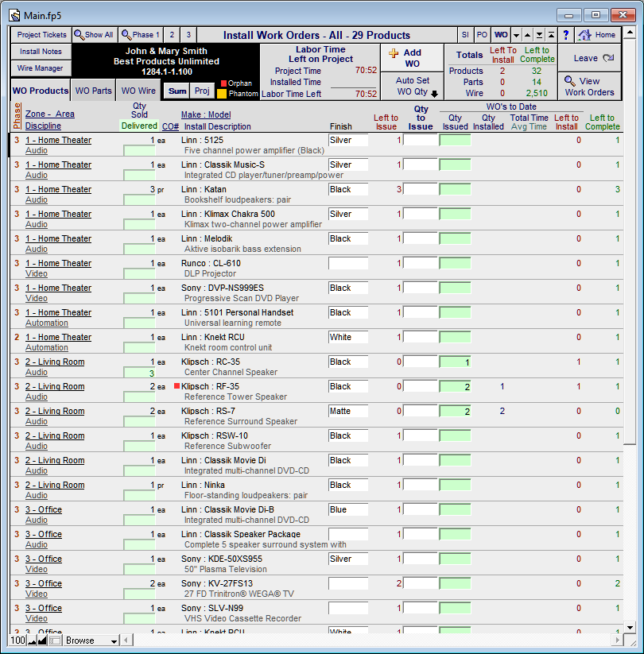Switch to the WO Parts tab
Image resolution: width=644 pixels, height=654 pixels.
94,91
